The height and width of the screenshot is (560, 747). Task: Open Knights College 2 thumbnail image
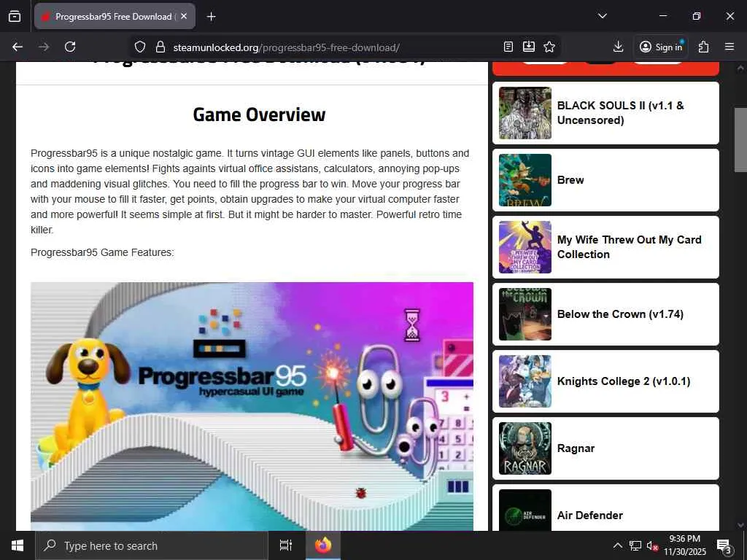point(525,381)
